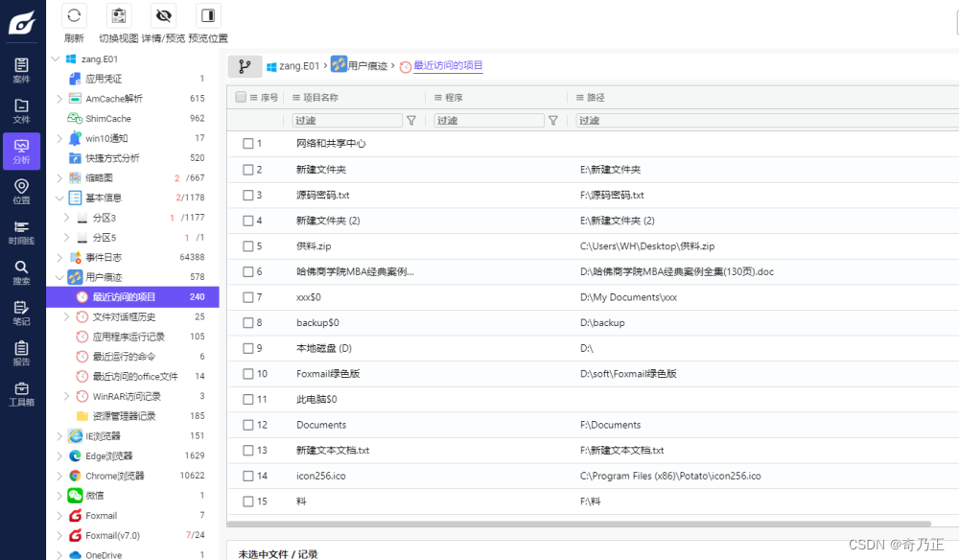Screen dimensions: 959x560
Task: Select 最近访问的项目 tree node
Action: (132, 296)
